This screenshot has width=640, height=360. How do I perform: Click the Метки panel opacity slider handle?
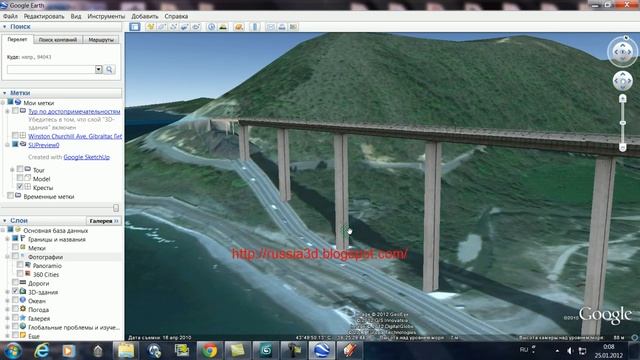coord(116,208)
